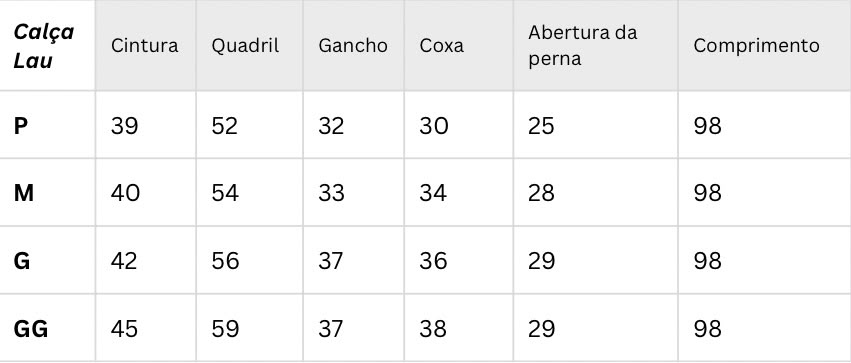Screen dimensions: 851x363
Task: Select the Quadril column header
Action: [245, 46]
